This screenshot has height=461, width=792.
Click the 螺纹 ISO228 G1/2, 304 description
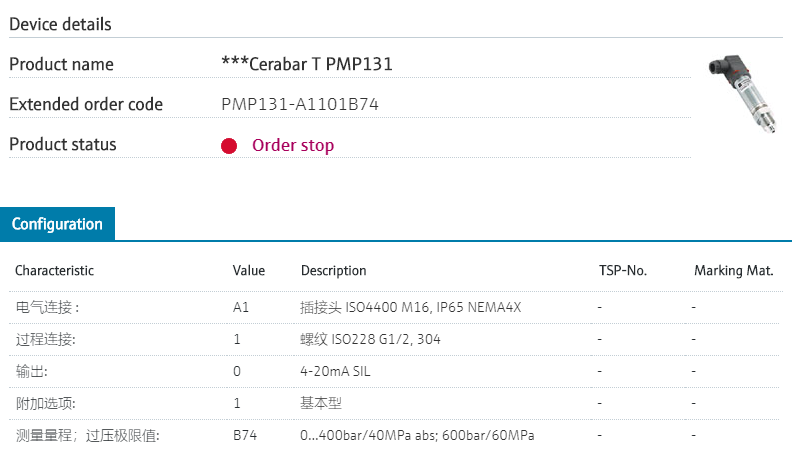tap(370, 339)
